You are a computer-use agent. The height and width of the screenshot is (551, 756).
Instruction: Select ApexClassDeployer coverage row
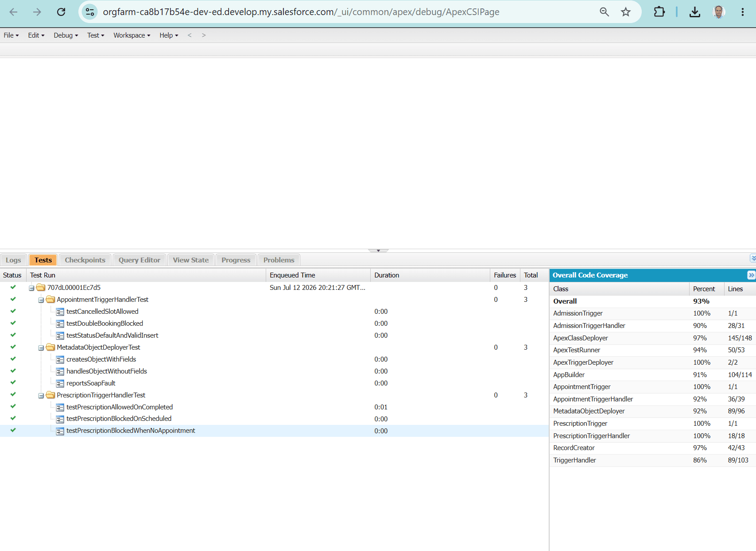[653, 338]
